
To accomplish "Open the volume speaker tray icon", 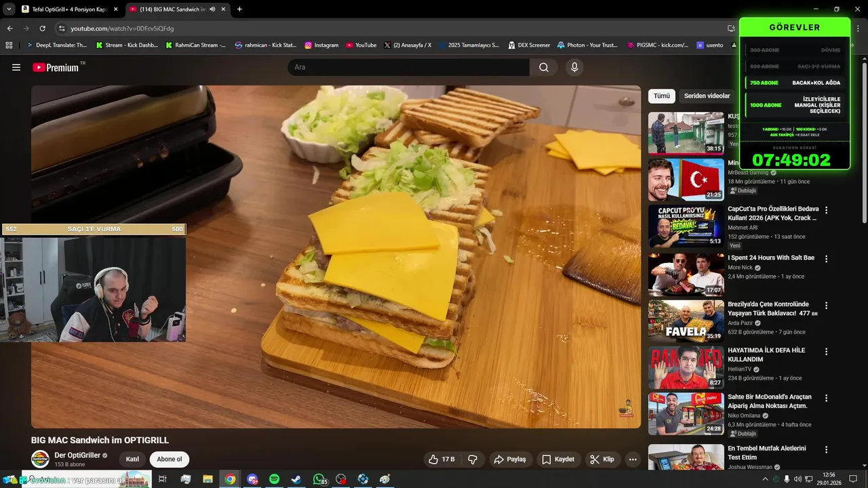I will [797, 479].
